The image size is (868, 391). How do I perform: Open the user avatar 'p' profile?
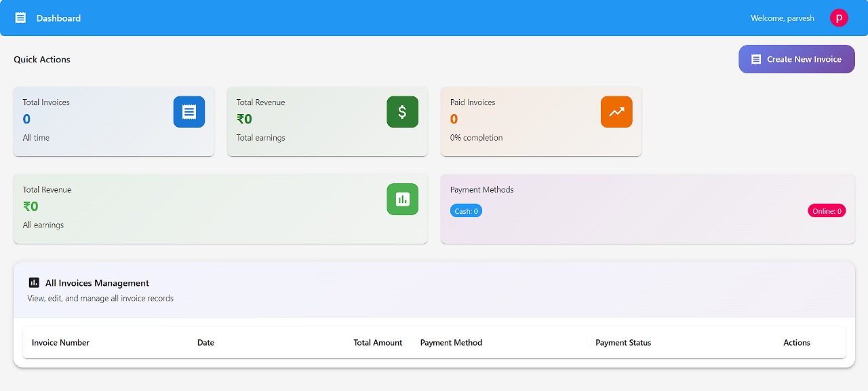coord(839,18)
